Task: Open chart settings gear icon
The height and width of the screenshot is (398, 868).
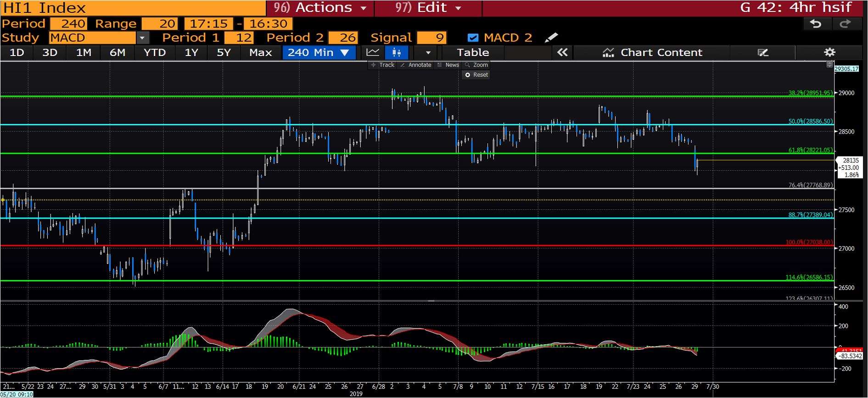Action: (x=829, y=52)
